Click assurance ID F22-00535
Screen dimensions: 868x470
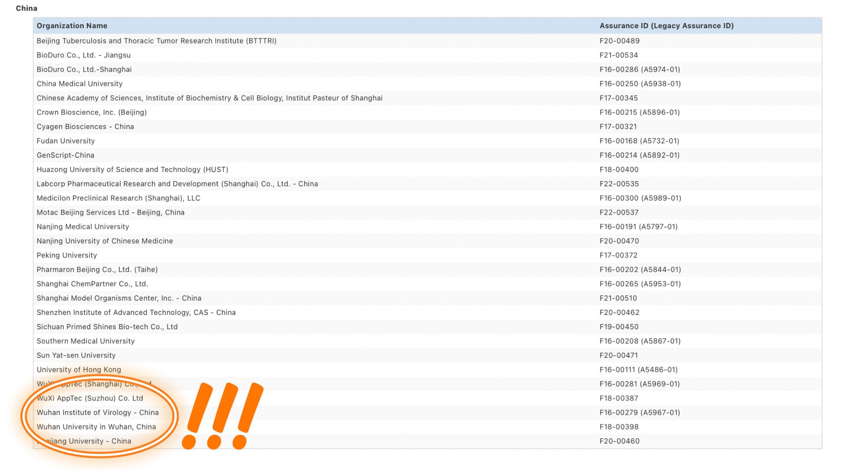click(x=619, y=184)
